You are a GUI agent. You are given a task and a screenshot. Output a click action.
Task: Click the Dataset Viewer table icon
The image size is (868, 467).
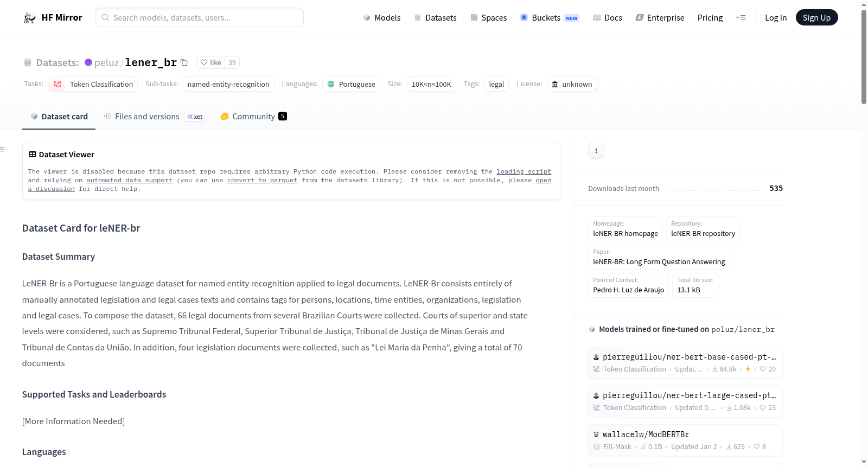point(33,155)
